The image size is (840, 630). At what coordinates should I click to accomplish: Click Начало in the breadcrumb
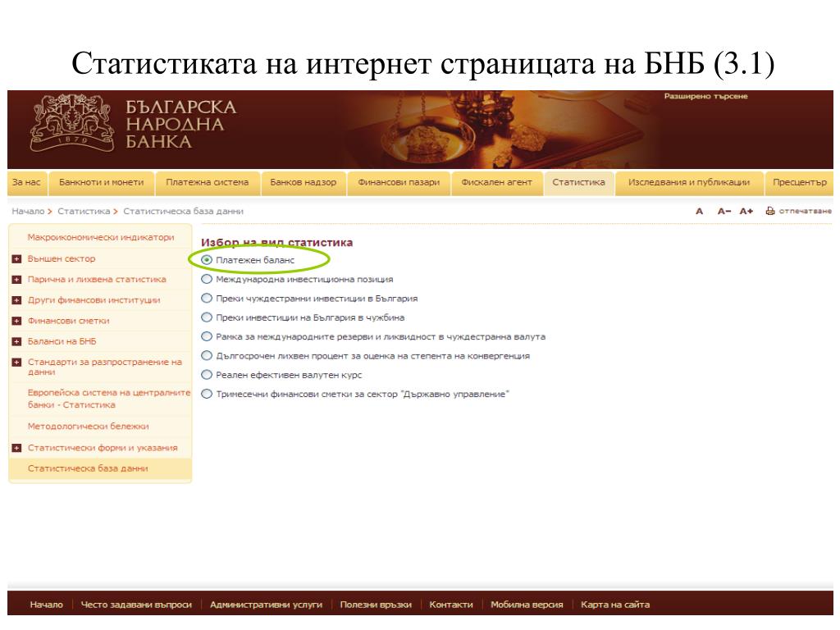click(x=29, y=212)
